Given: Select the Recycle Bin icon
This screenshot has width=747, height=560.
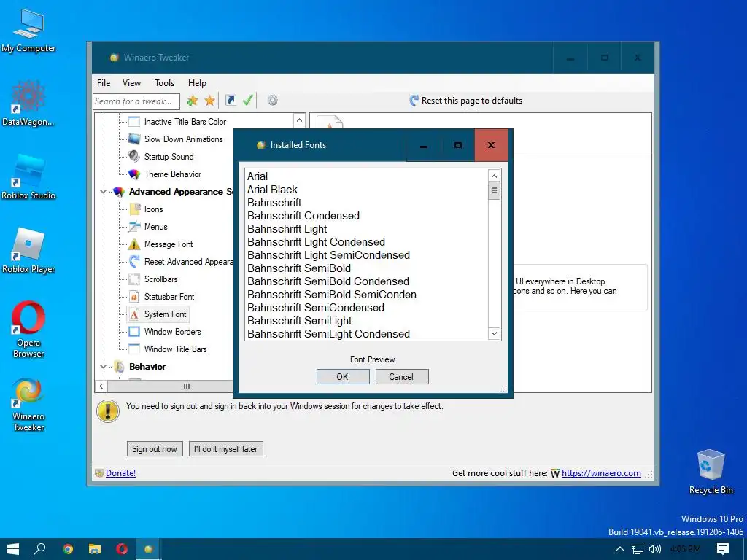Looking at the screenshot, I should [711, 472].
